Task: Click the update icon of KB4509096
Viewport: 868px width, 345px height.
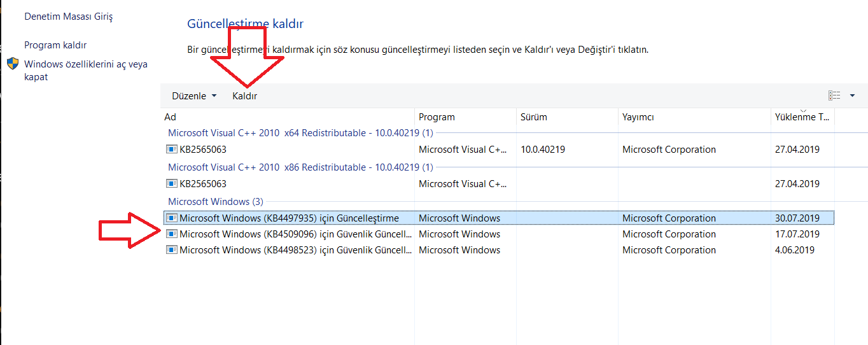Action: (x=171, y=234)
